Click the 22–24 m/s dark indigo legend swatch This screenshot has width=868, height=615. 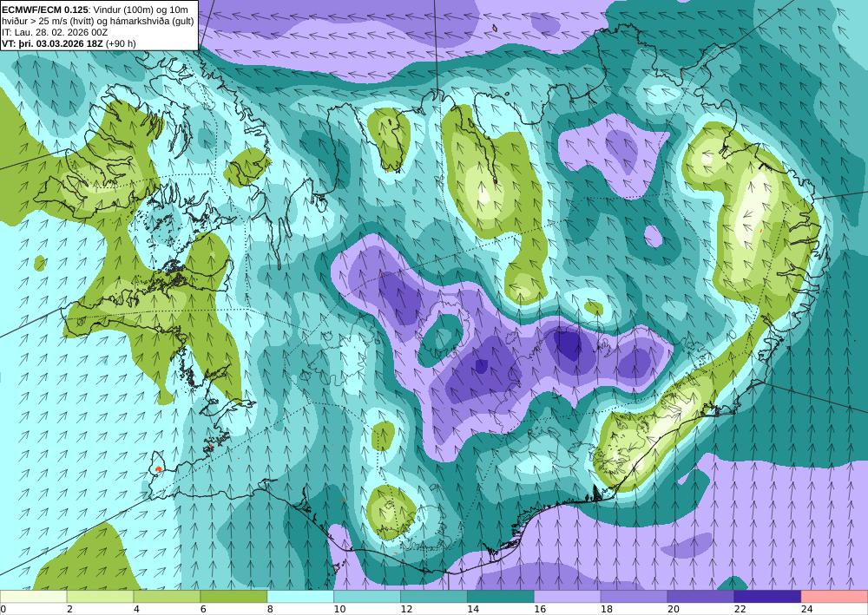click(x=767, y=596)
